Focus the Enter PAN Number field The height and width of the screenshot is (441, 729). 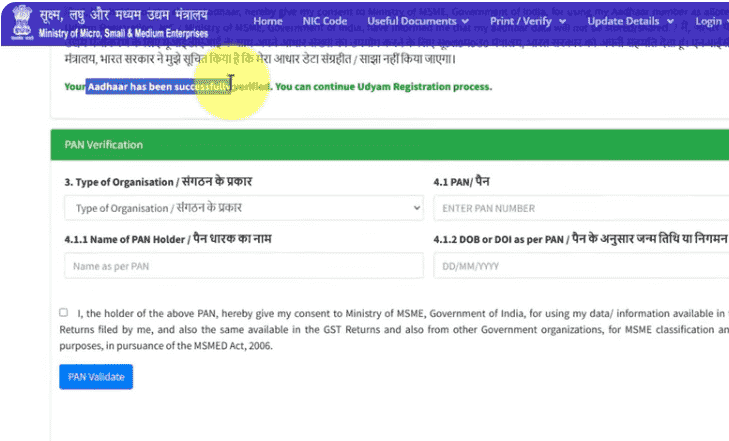point(580,208)
